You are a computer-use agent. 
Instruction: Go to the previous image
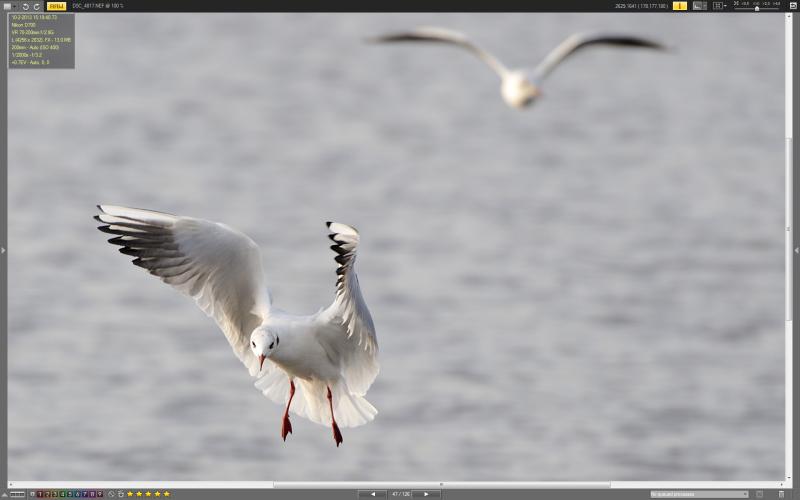pyautogui.click(x=372, y=494)
